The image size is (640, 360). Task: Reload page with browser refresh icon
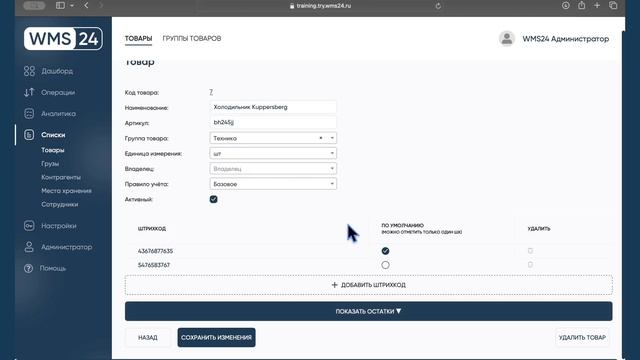[438, 6]
